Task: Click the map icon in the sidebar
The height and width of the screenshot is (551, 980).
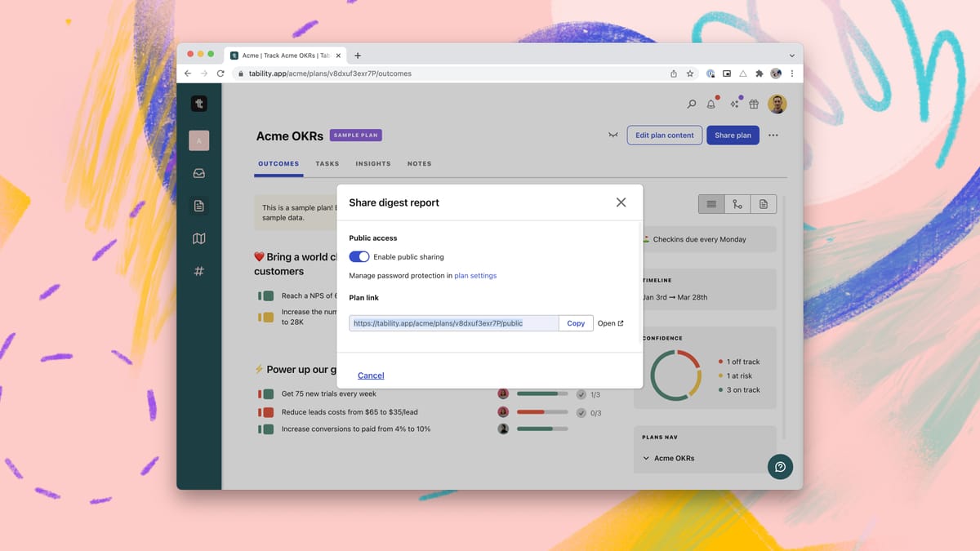Action: point(198,238)
